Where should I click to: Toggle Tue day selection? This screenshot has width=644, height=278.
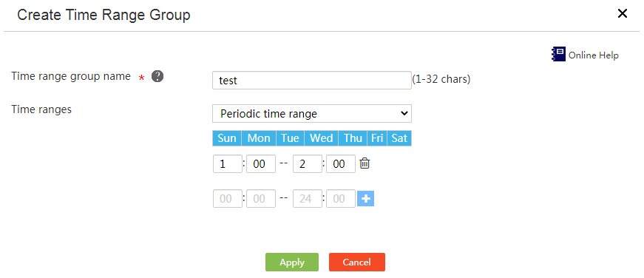[290, 138]
